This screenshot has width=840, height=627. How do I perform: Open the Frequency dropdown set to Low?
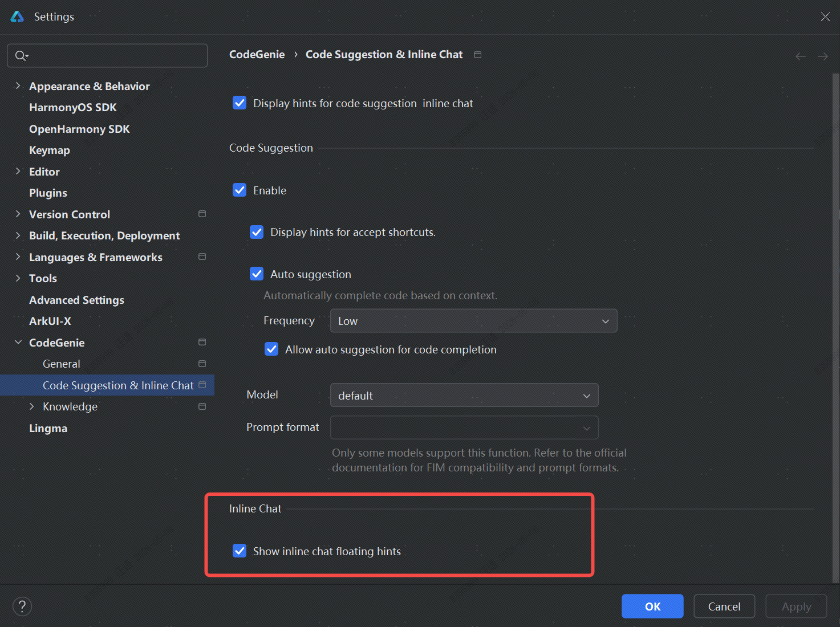[473, 321]
